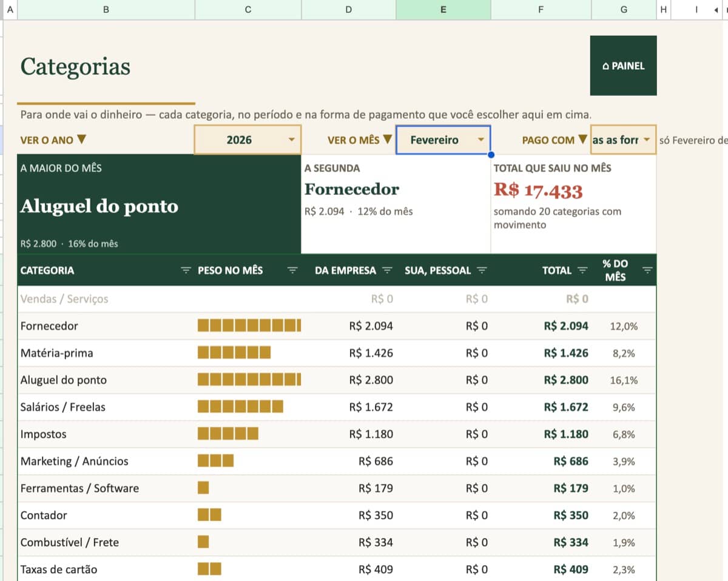This screenshot has height=581, width=728.
Task: Open the month dropdown showing Fevereiro
Action: pos(443,140)
